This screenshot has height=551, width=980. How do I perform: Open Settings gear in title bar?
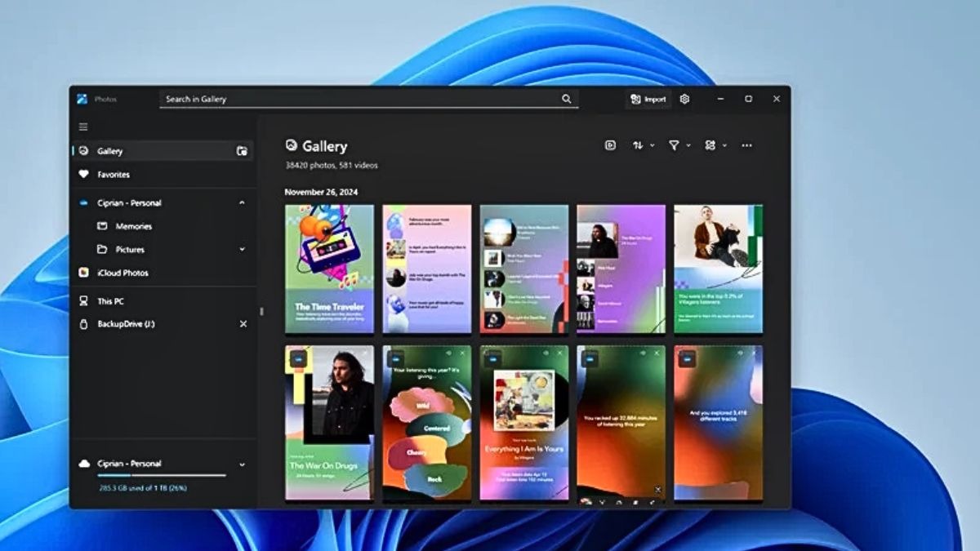pyautogui.click(x=684, y=99)
